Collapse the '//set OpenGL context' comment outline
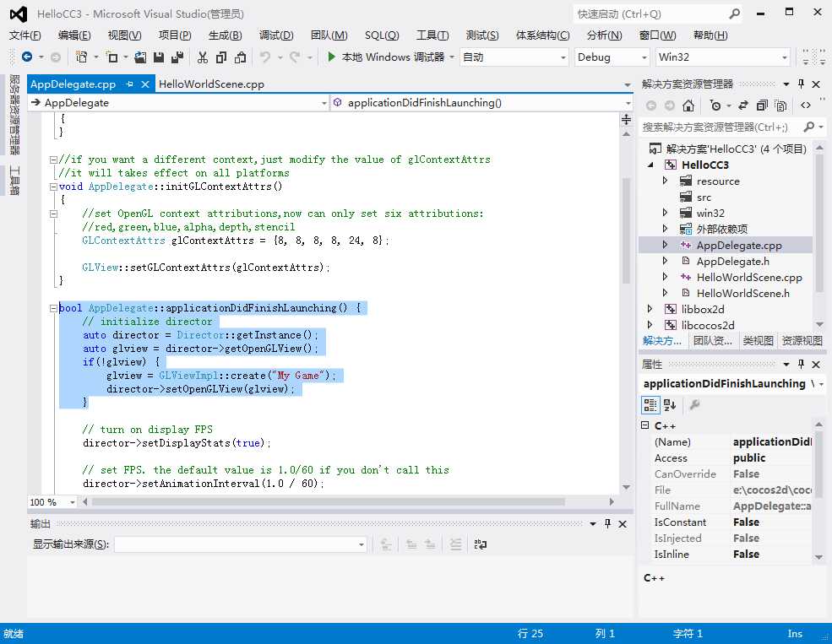Image resolution: width=832 pixels, height=644 pixels. coord(53,214)
